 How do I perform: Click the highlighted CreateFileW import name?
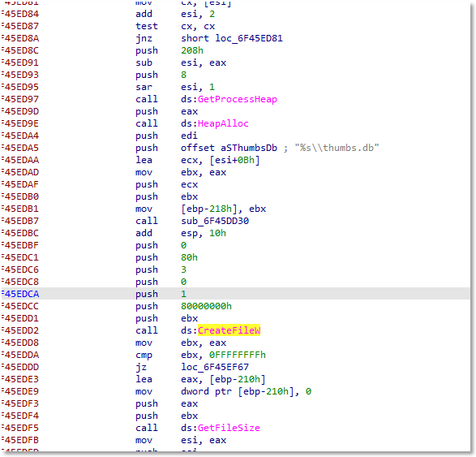click(229, 330)
